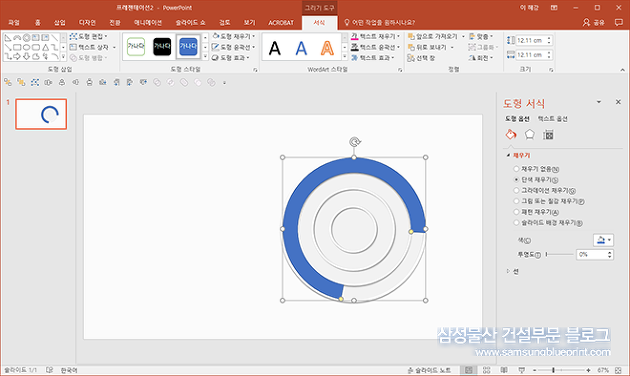This screenshot has height=376, width=630.
Task: Open 회전 rotate dropdown
Action: coord(481,58)
